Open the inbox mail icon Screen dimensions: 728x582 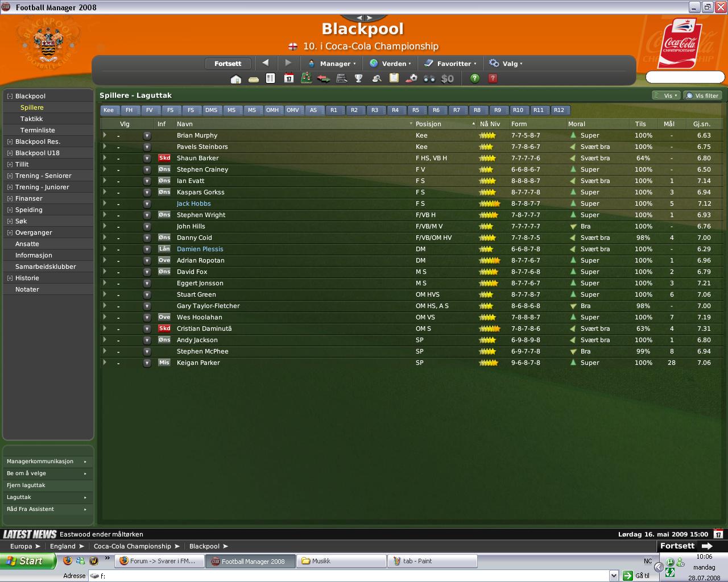pyautogui.click(x=254, y=79)
